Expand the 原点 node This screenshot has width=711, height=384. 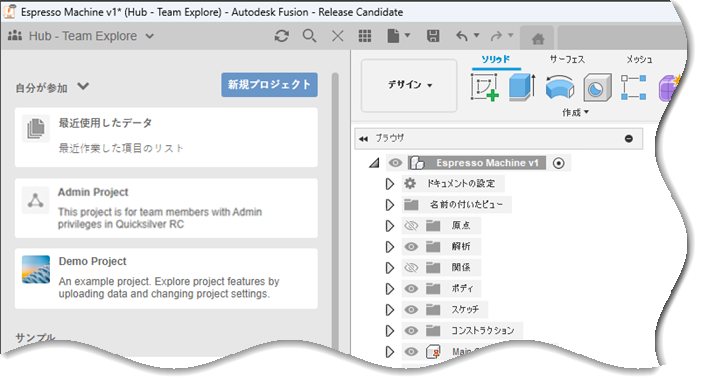click(390, 225)
